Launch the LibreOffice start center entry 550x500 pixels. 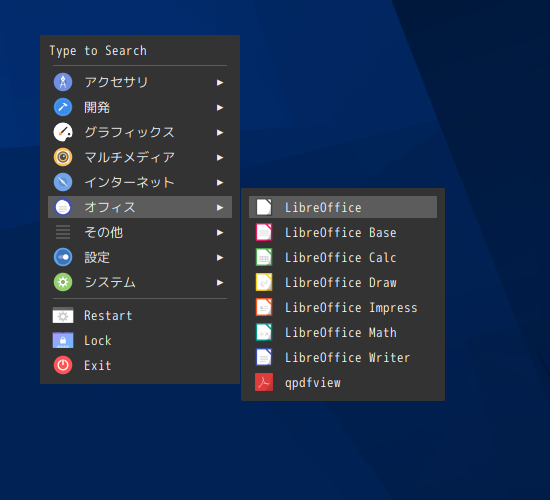343,207
